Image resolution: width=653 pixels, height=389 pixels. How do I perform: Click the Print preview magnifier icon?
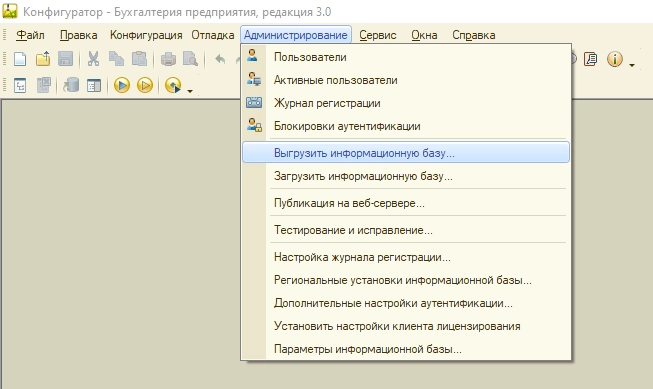pos(190,59)
